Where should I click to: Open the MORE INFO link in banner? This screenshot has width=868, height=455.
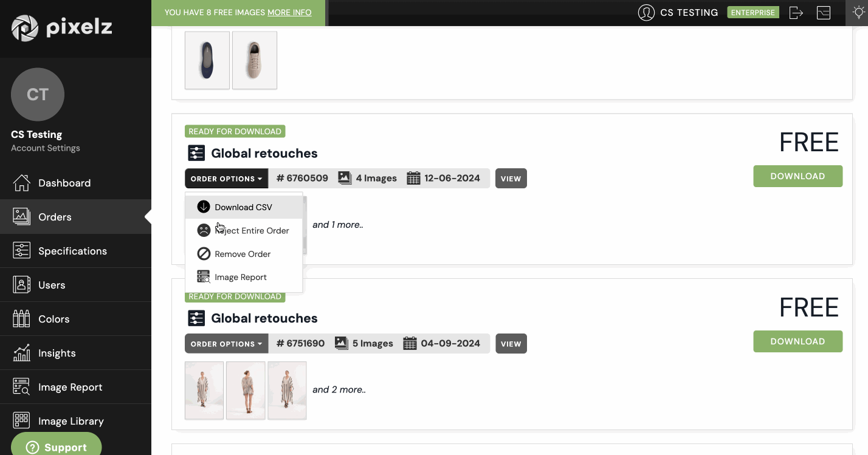pos(289,13)
